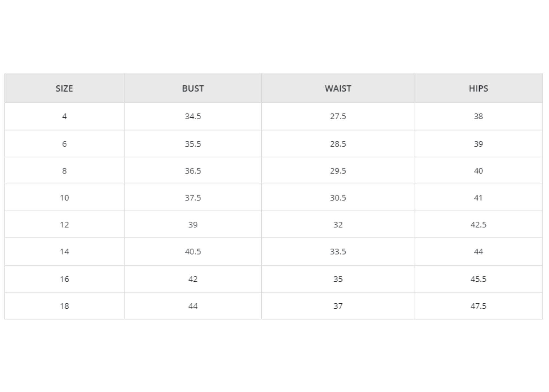
Task: Click the HIPS column header
Action: (478, 88)
